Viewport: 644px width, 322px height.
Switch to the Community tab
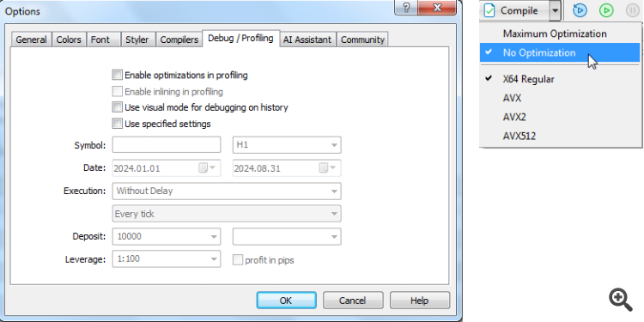[362, 39]
